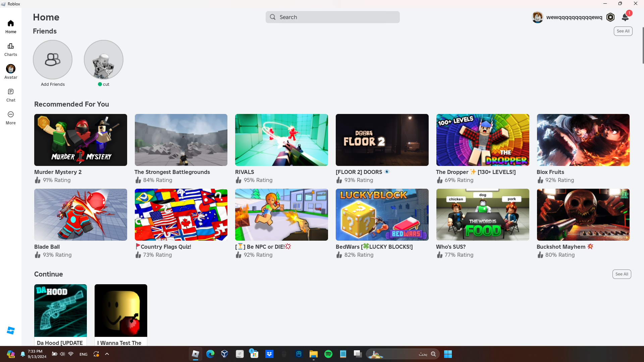
Task: Open Microsoft Edge from the taskbar
Action: pyautogui.click(x=210, y=354)
